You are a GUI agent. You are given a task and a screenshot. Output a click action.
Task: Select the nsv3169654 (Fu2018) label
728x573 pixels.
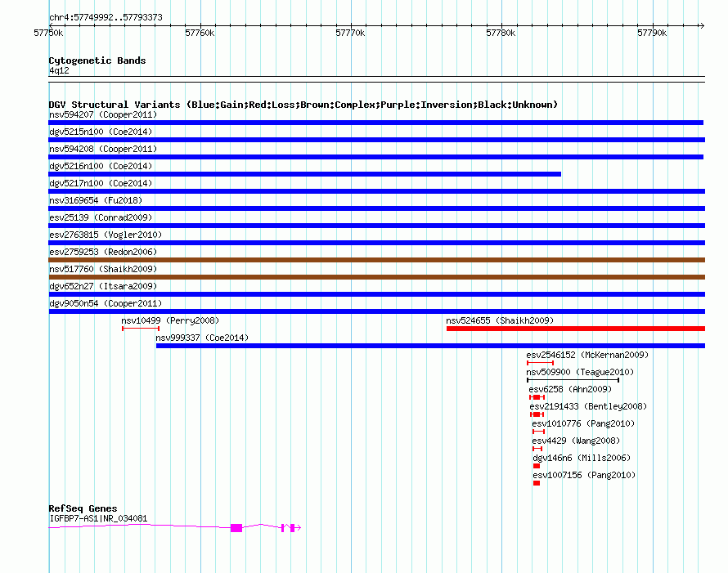(96, 200)
